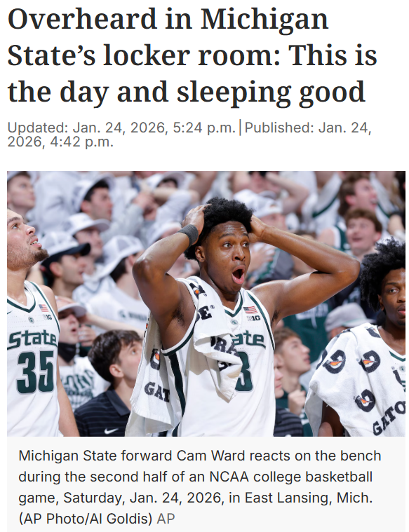Click the Nike swoosh on the black shirt
The height and width of the screenshot is (532, 409).
pyautogui.click(x=112, y=430)
